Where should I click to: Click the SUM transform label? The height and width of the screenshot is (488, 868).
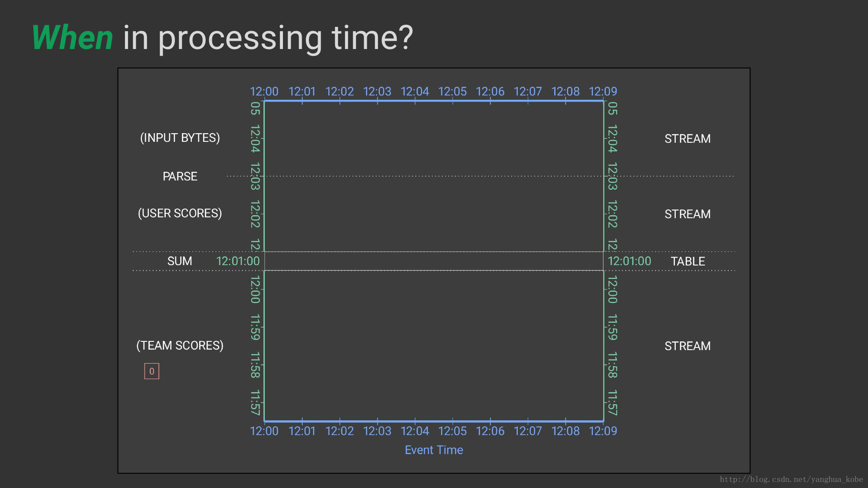click(180, 261)
